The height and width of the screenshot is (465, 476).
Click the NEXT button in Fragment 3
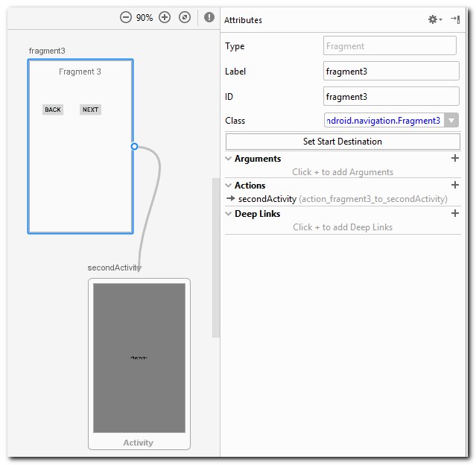pyautogui.click(x=90, y=110)
